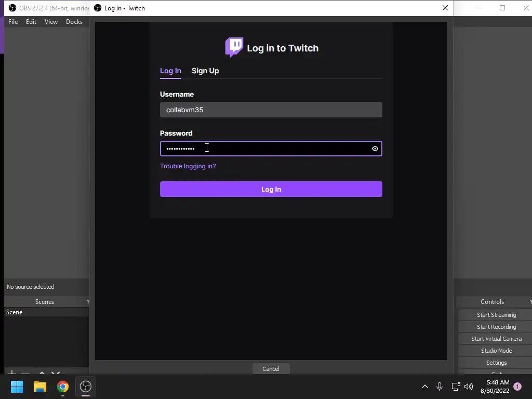Close the Log In - Twitch window
The width and height of the screenshot is (532, 399).
coord(445,8)
